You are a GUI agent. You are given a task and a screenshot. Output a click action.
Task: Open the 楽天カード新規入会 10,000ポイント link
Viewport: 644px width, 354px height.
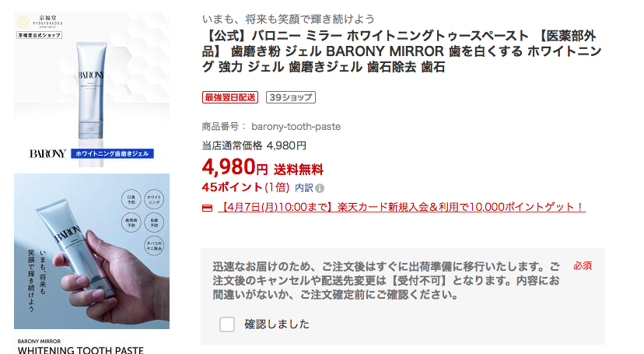tap(401, 207)
